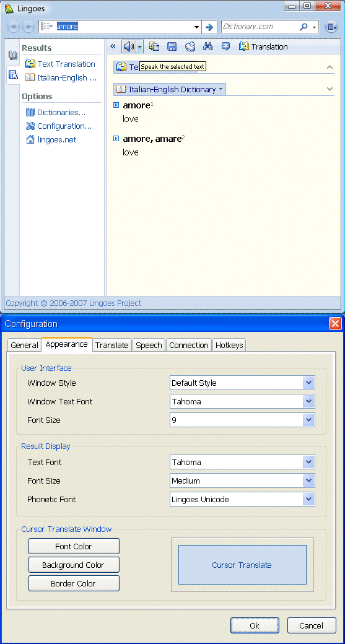Click Cancel in the Configuration dialog
Viewport: 345px width, 644px height.
(312, 625)
